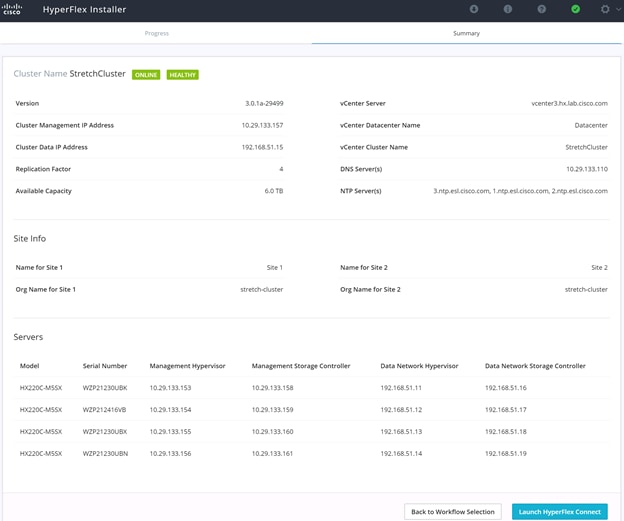The width and height of the screenshot is (624, 521).
Task: Select model HX220C-M5SX for serial WZP21230UBK
Action: pyautogui.click(x=41, y=388)
